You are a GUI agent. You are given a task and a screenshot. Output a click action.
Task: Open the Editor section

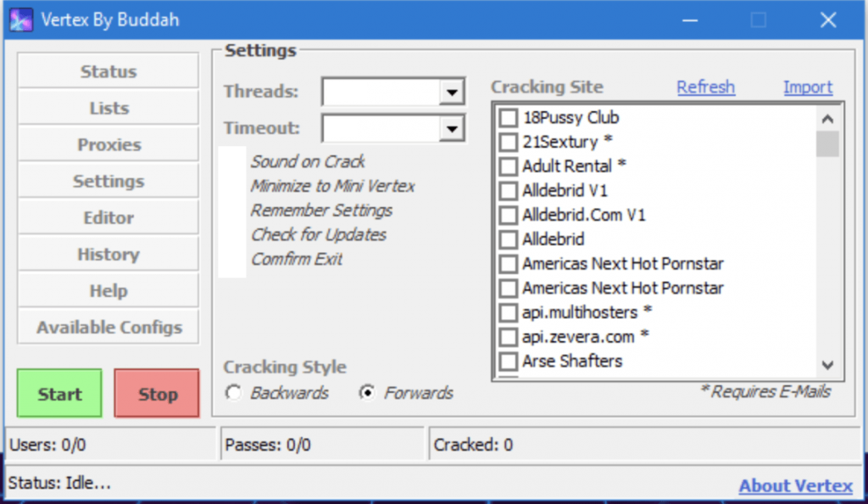point(108,218)
